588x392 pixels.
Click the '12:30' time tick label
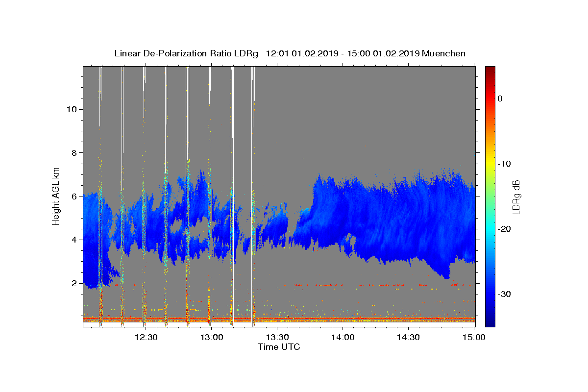[x=147, y=337]
